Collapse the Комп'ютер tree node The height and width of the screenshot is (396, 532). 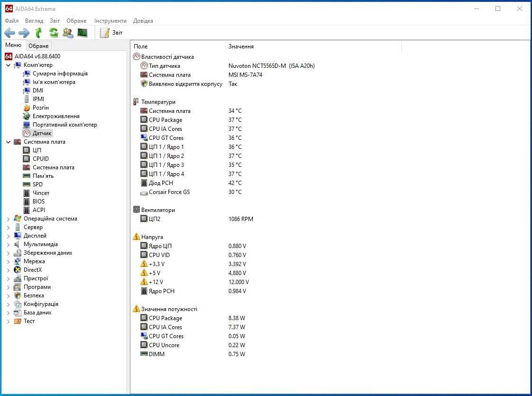(9, 65)
